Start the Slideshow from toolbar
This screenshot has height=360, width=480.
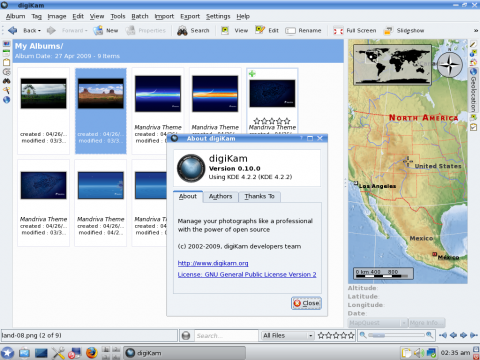point(404,31)
